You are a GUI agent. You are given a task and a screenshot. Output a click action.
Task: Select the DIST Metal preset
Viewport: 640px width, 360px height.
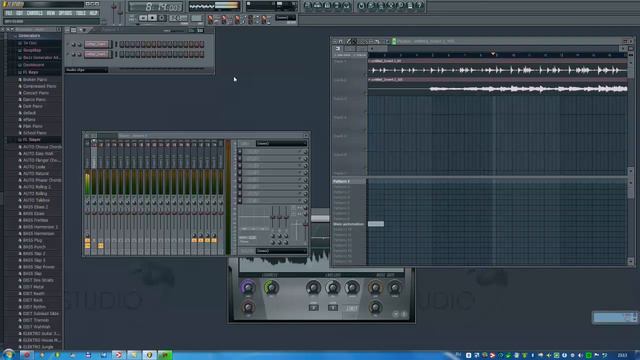pos(33,287)
